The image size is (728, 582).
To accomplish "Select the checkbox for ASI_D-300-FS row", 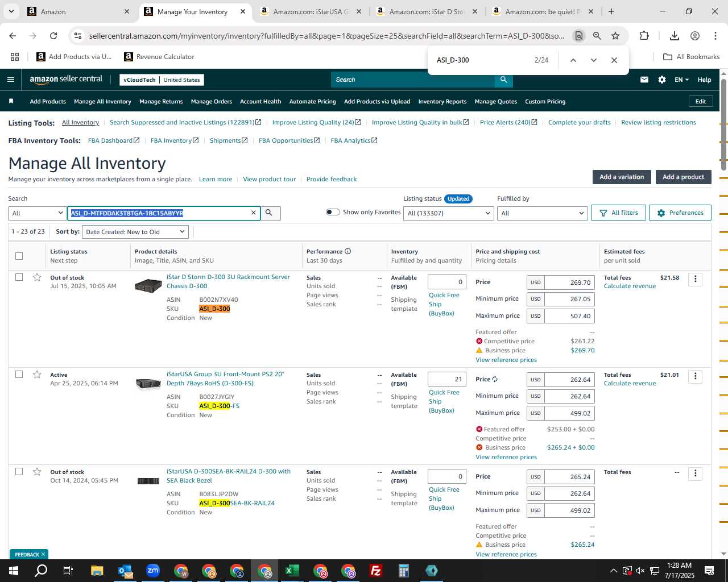I will 19,375.
